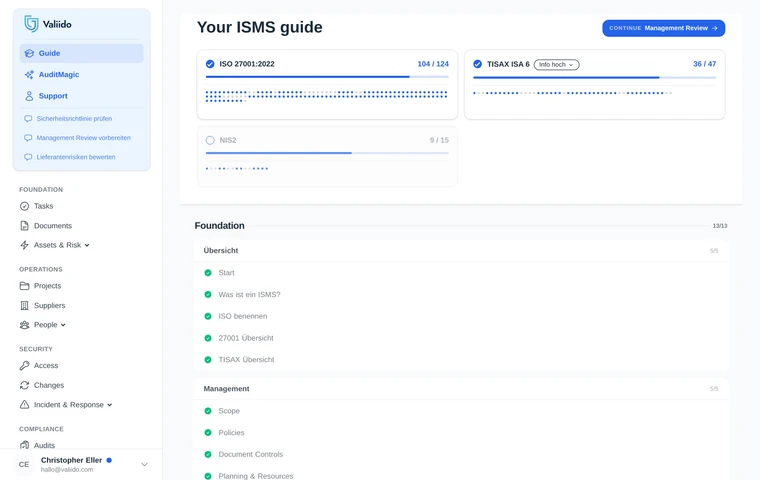
Task: Click the Support person icon
Action: click(x=29, y=96)
